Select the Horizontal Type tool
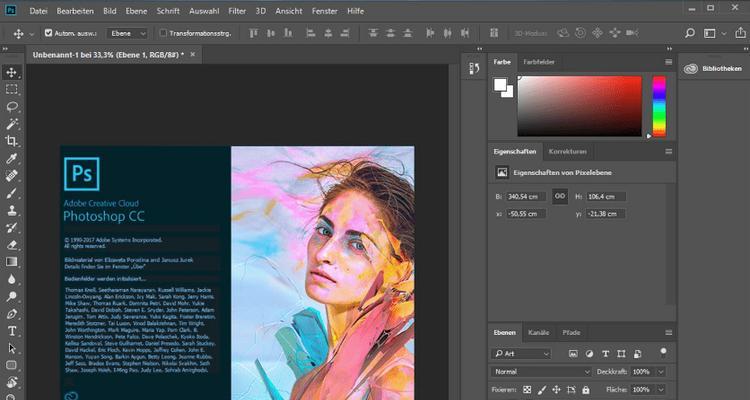The image size is (750, 400). [x=11, y=331]
